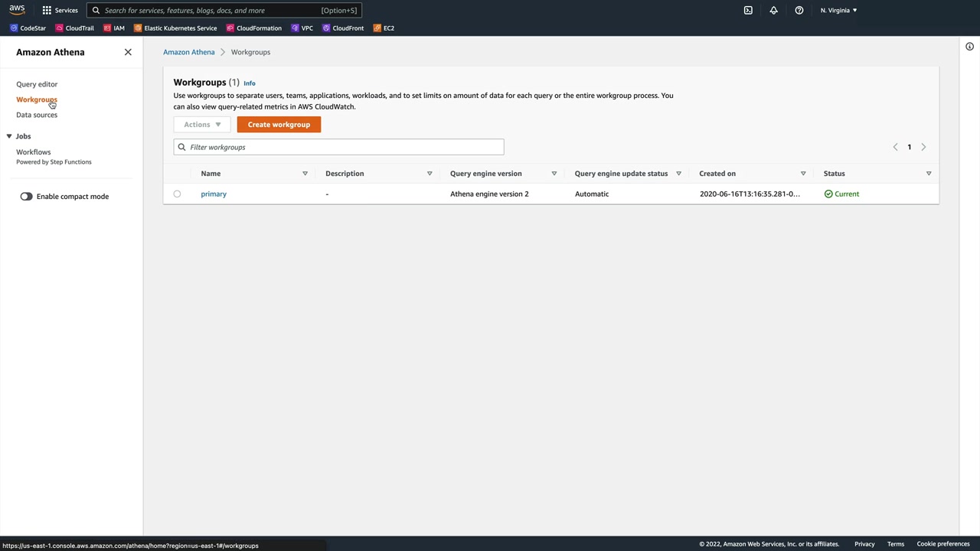
Task: Open the N. Virginia region dropdown
Action: [x=838, y=10]
